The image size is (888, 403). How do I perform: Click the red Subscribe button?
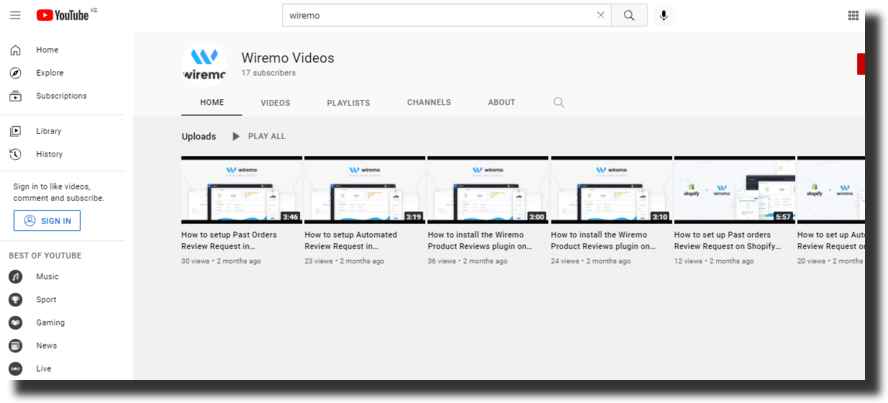[861, 64]
